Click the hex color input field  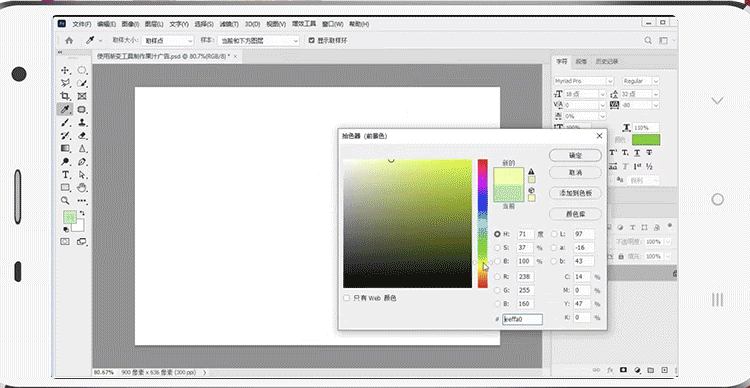pyautogui.click(x=522, y=319)
